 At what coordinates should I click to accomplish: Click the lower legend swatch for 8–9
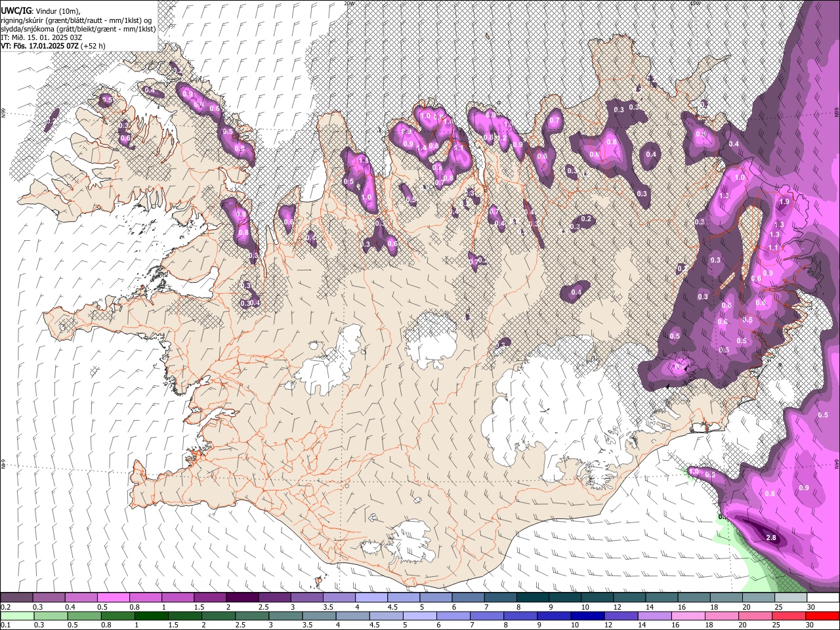[519, 616]
